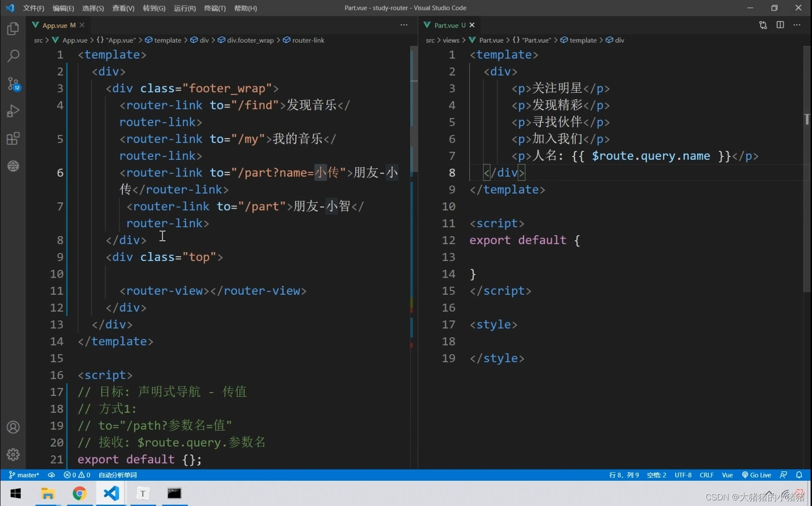This screenshot has width=812, height=506.
Task: Click 'views' breadcrumb in right editor
Action: pos(451,40)
